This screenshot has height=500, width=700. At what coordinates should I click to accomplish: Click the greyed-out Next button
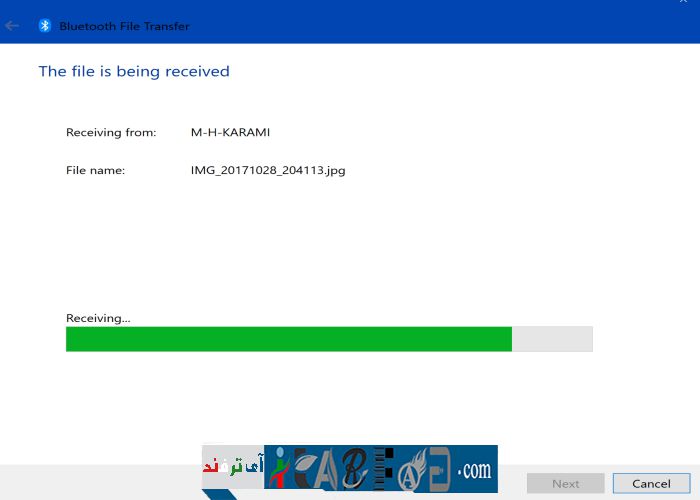point(565,483)
